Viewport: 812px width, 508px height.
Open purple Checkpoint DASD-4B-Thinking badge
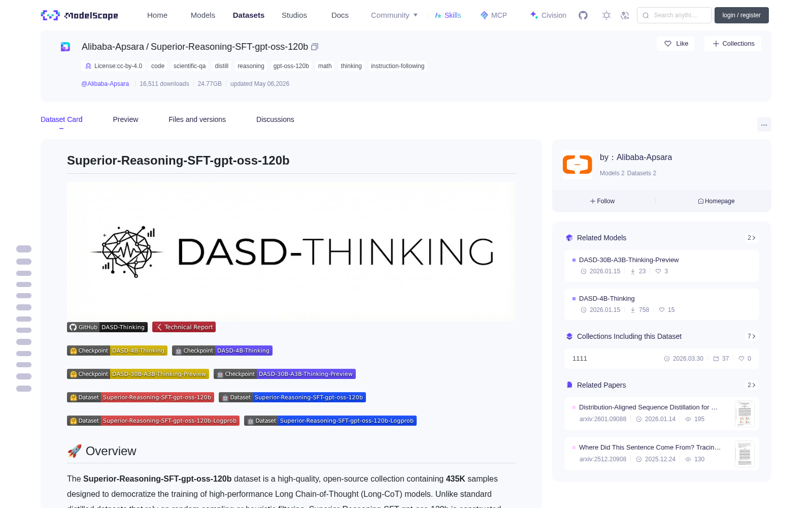point(222,351)
